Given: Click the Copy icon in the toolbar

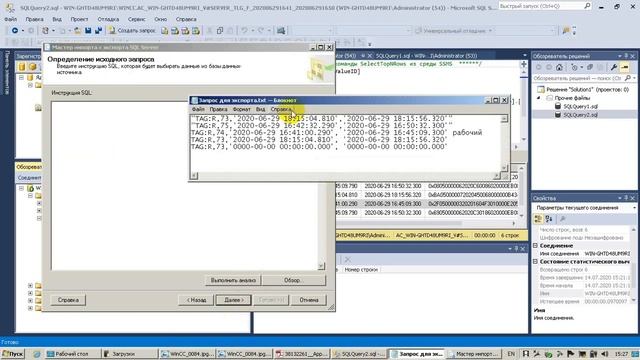Looking at the screenshot, I should point(220,31).
